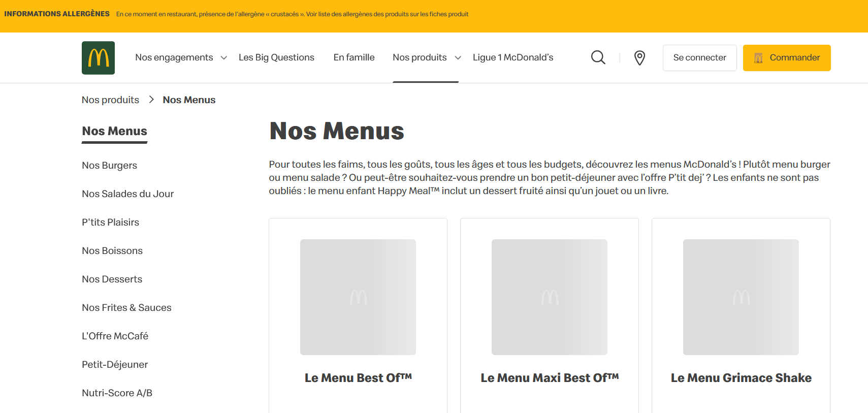The height and width of the screenshot is (413, 868).
Task: Open Le Menu Maxi Best Of™ title
Action: 550,378
